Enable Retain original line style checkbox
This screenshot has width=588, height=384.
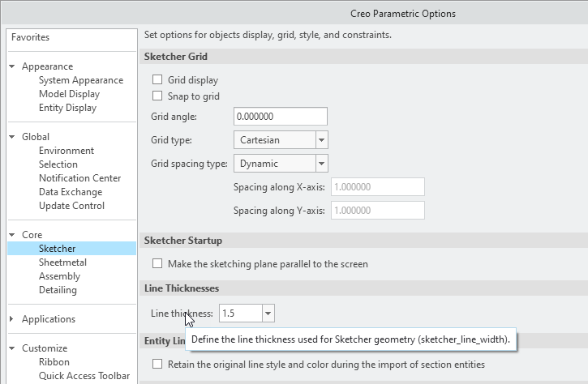click(157, 365)
